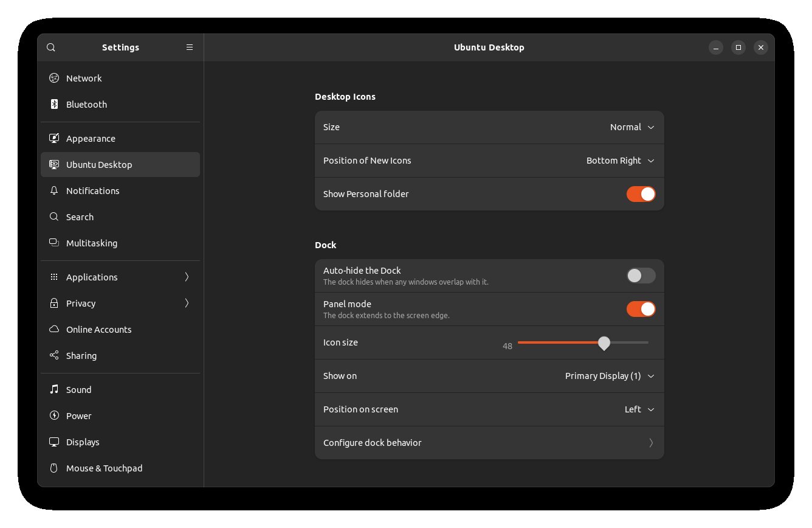Select Network in the sidebar

(120, 78)
